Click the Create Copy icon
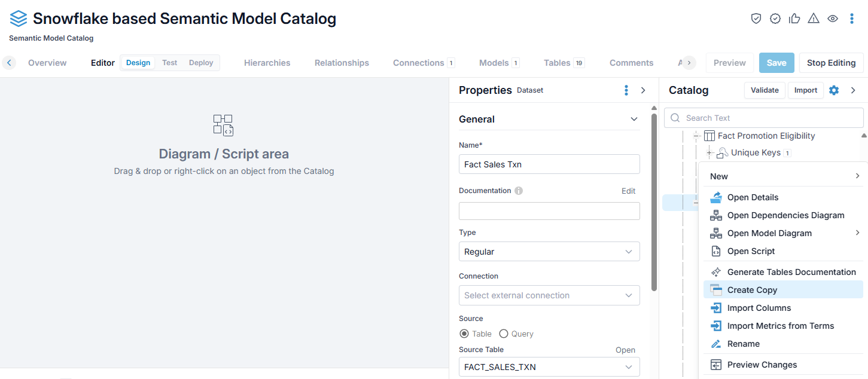 click(x=715, y=290)
